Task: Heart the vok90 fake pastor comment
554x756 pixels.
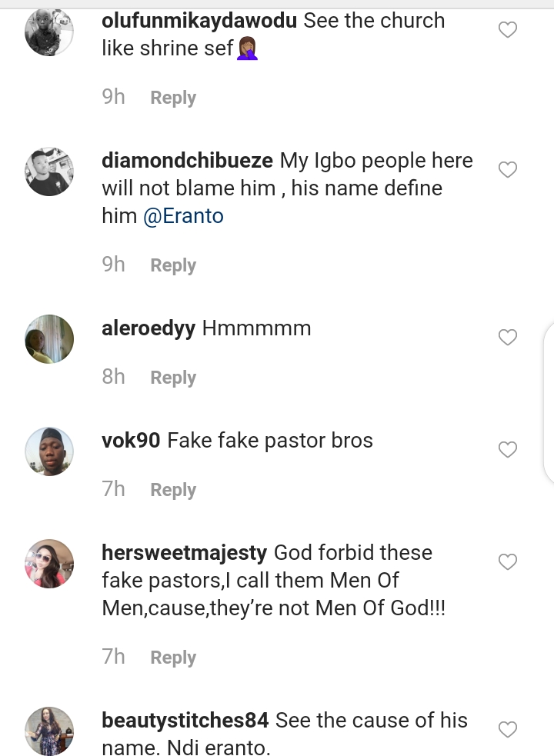Action: pyautogui.click(x=508, y=449)
